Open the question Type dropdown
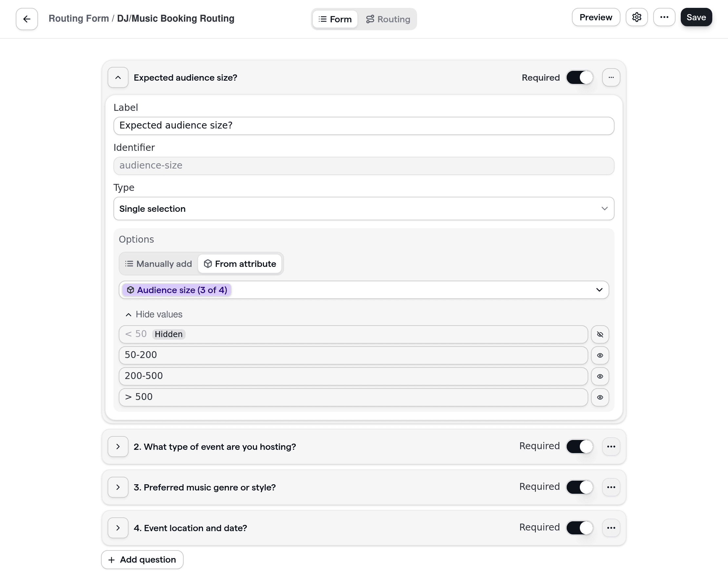This screenshot has height=579, width=728. (x=364, y=209)
